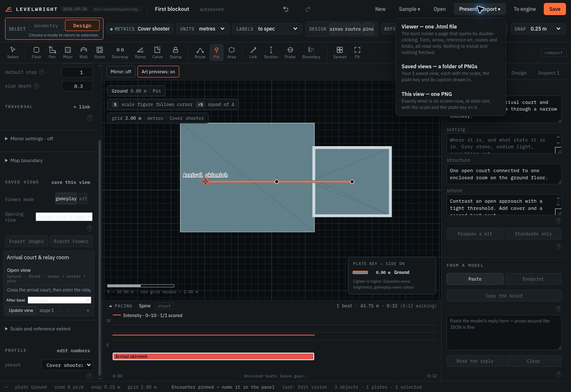Select the Ramp tool
This screenshot has width=571, height=392.
(x=140, y=52)
